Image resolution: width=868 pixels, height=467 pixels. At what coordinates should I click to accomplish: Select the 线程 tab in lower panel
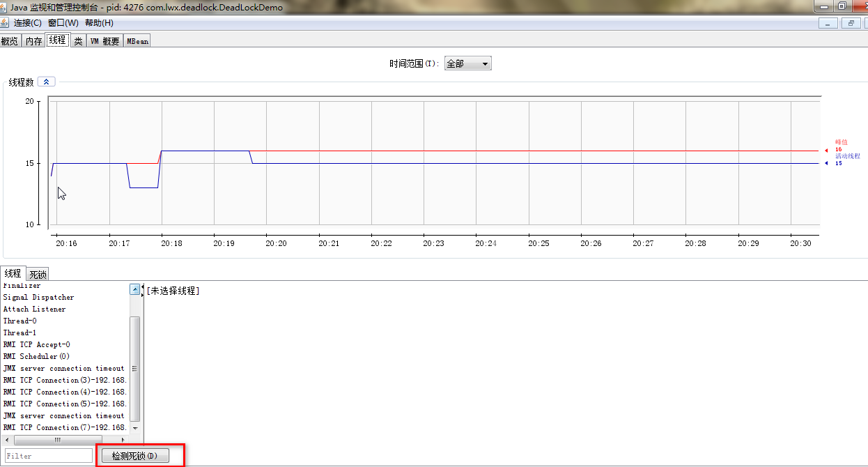(x=13, y=273)
